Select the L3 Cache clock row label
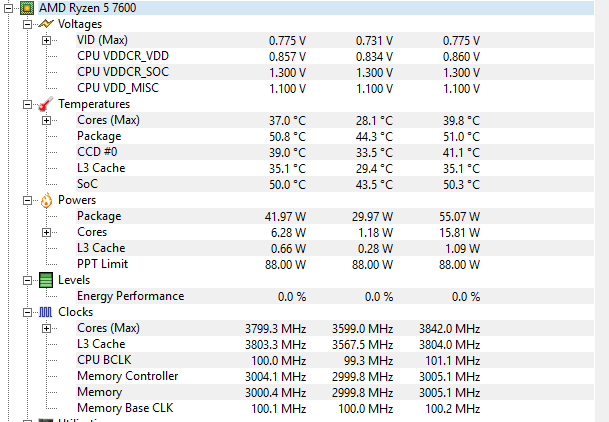The height and width of the screenshot is (422, 609). [101, 344]
